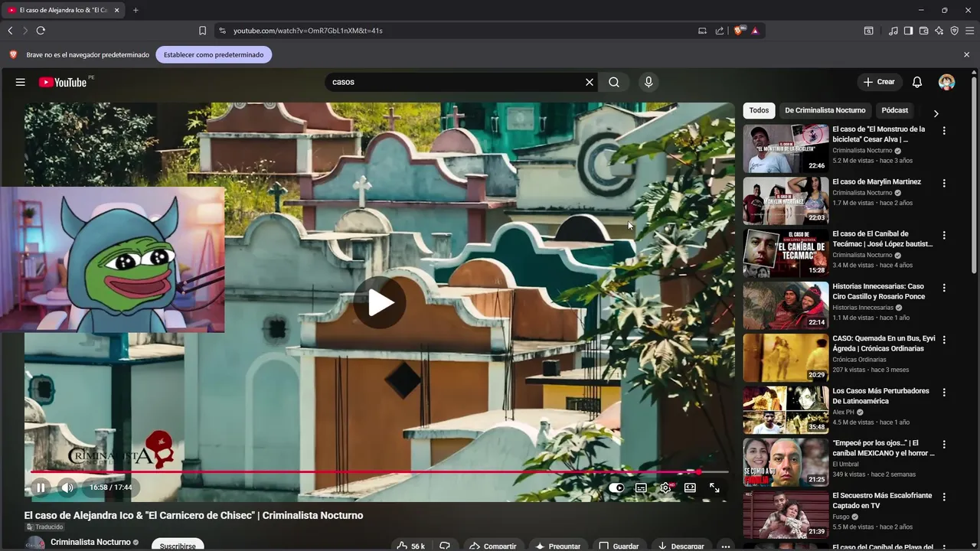This screenshot has height=551, width=980.
Task: Open the Criminalista Nocturno channel name link
Action: click(x=90, y=542)
